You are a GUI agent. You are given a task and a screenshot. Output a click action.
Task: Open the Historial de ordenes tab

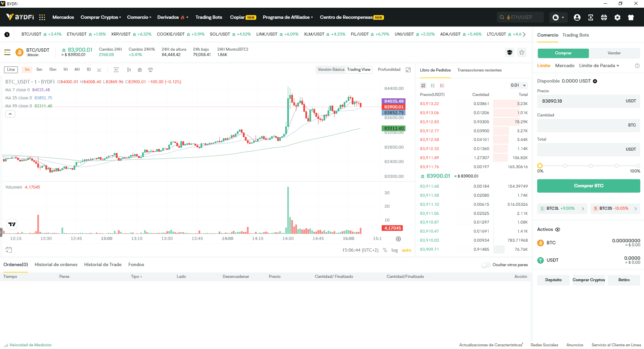[x=56, y=264]
